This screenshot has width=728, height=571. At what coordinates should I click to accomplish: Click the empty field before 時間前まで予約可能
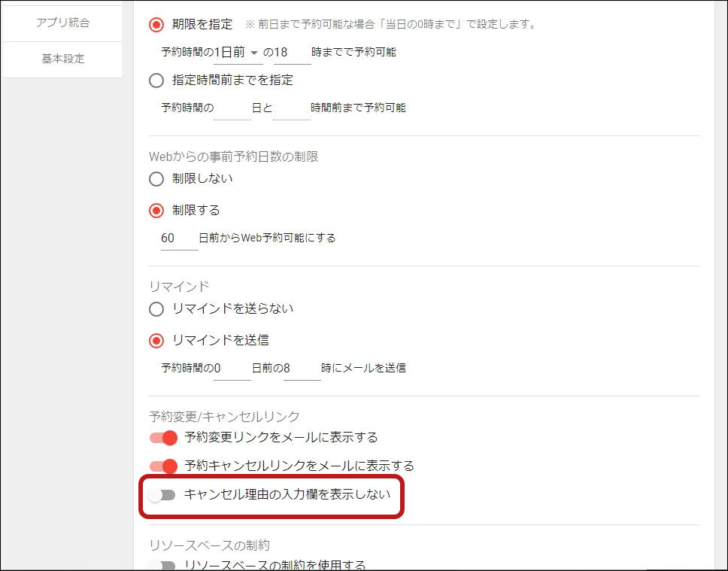coord(291,108)
